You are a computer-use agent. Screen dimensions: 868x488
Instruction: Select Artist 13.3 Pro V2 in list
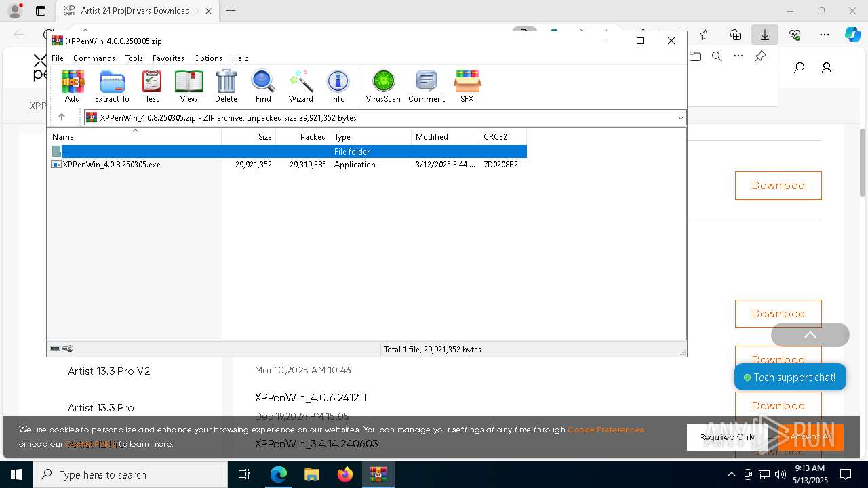pyautogui.click(x=109, y=371)
